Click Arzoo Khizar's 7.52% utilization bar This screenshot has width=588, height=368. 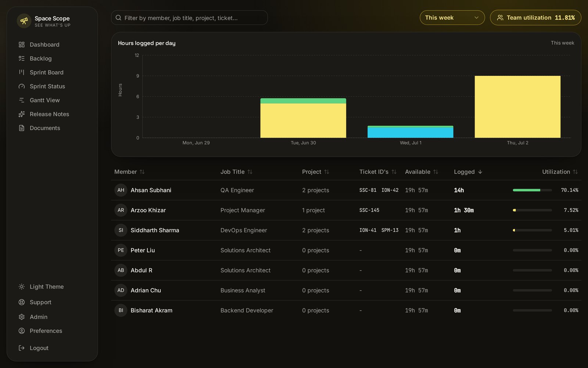click(x=532, y=210)
